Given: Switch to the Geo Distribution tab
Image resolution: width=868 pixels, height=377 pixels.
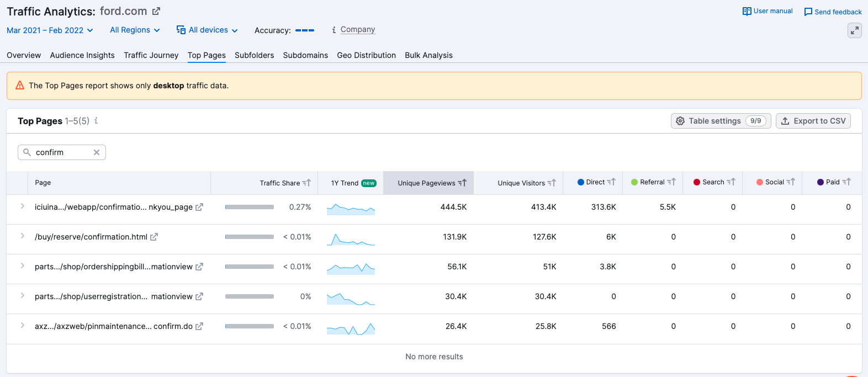Looking at the screenshot, I should point(366,55).
